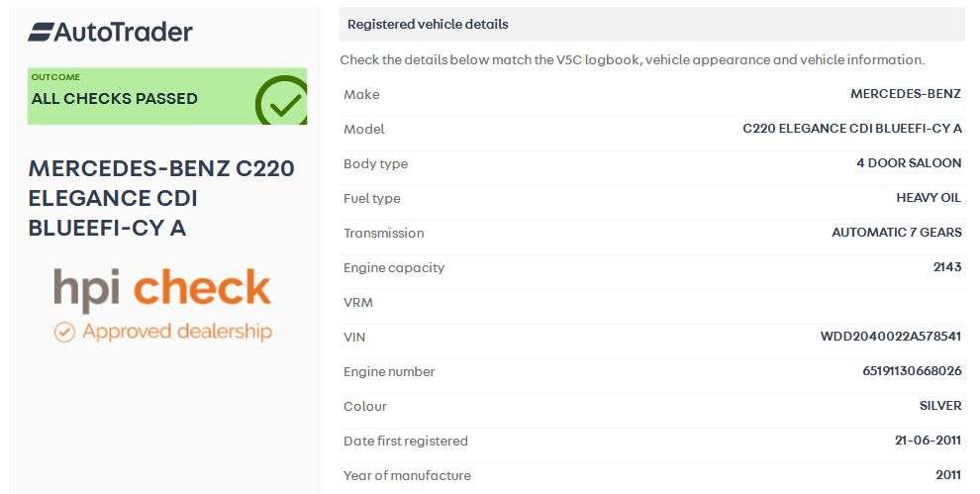The height and width of the screenshot is (494, 980).
Task: Click the VRM row label
Action: [x=358, y=302]
